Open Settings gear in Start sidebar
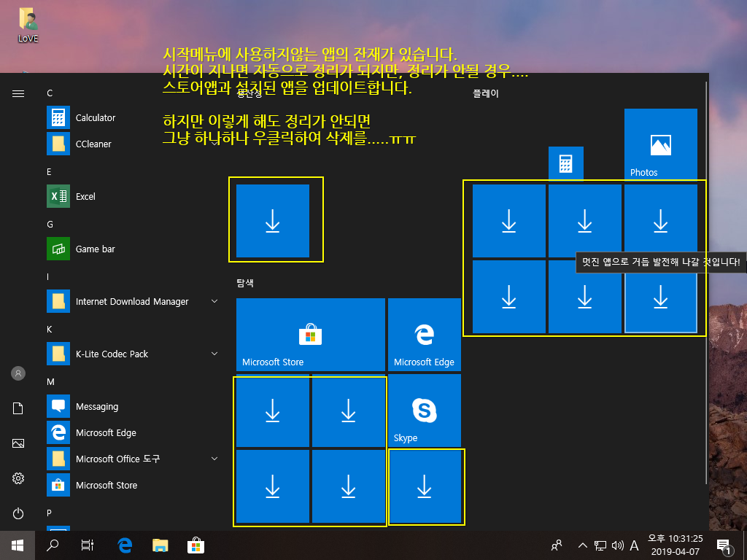This screenshot has width=747, height=560. point(18,478)
